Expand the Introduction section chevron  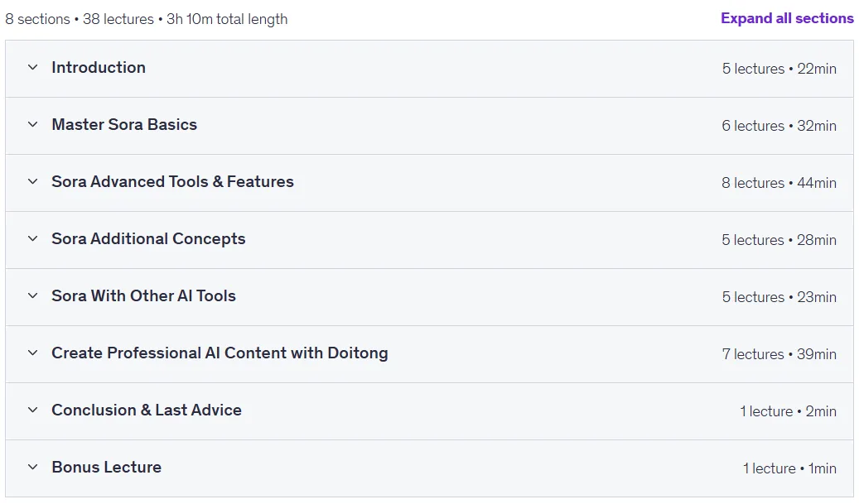(x=33, y=67)
